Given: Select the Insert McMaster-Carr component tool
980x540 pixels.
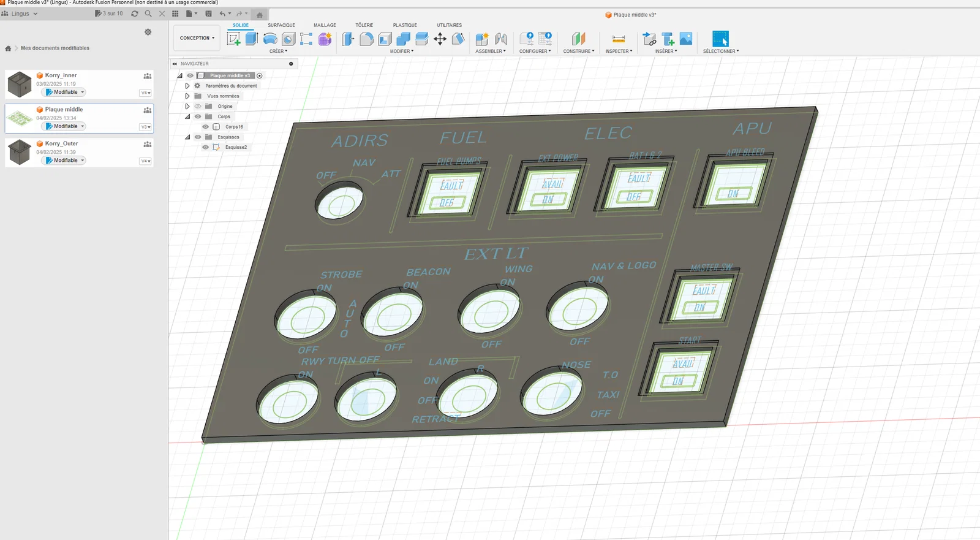Looking at the screenshot, I should [x=668, y=39].
